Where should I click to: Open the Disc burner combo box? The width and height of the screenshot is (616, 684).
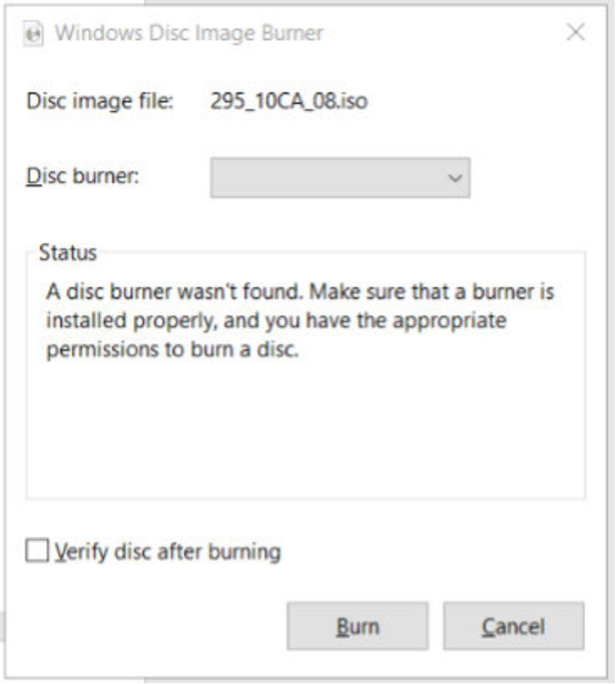click(x=340, y=177)
